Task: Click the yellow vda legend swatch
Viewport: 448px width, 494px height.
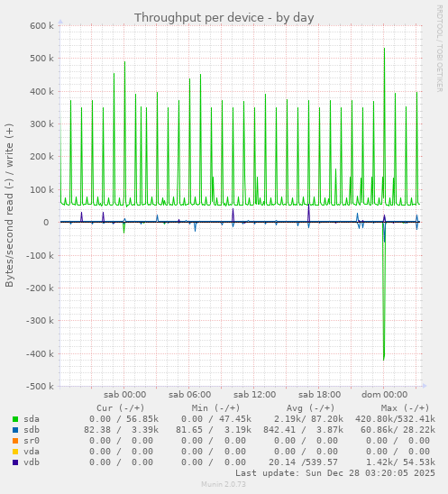Action: tap(15, 452)
